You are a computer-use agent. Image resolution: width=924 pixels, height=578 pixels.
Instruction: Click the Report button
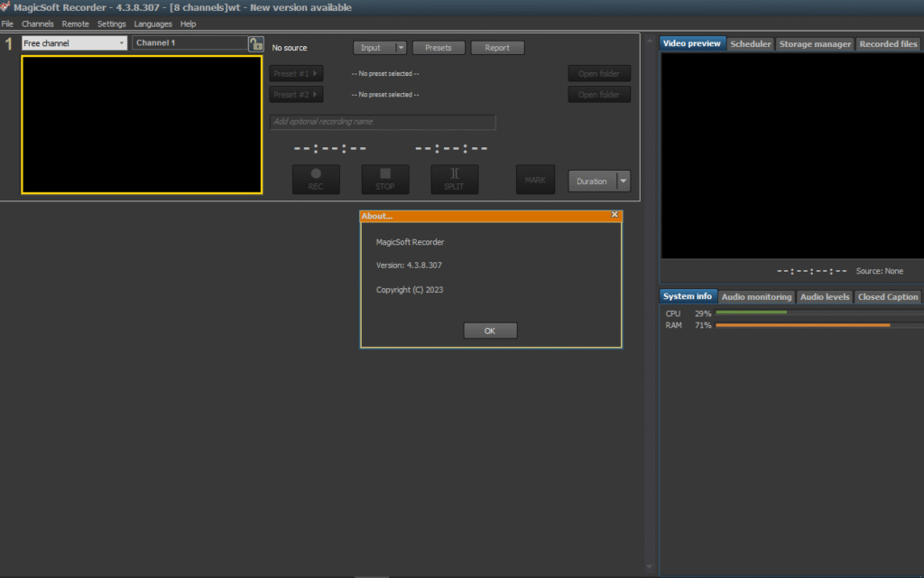point(497,47)
